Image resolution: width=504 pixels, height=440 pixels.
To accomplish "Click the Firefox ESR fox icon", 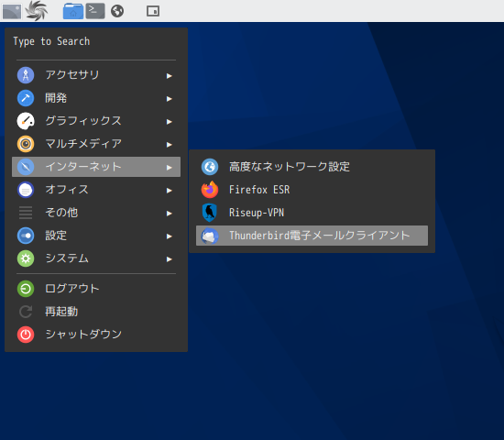I will [x=210, y=190].
